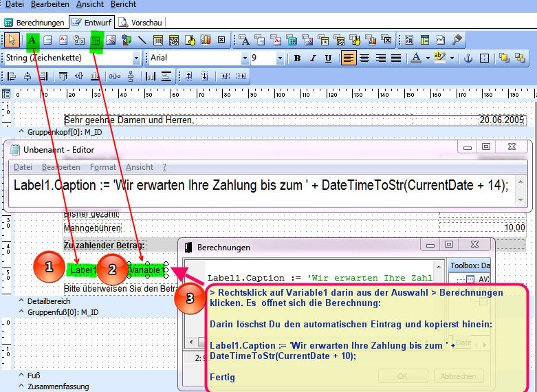Pick the SubReport component tool
The width and height of the screenshot is (537, 392).
(425, 40)
